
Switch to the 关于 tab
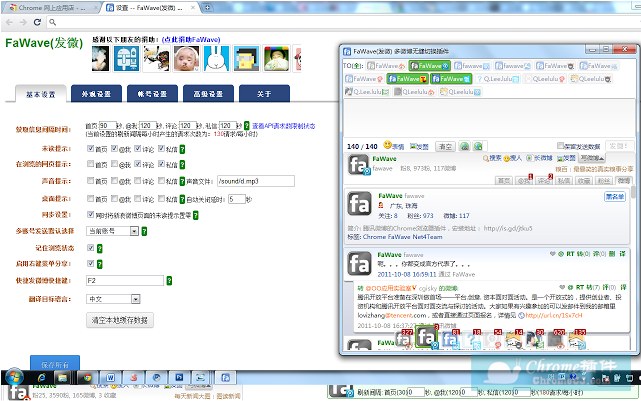(x=264, y=94)
